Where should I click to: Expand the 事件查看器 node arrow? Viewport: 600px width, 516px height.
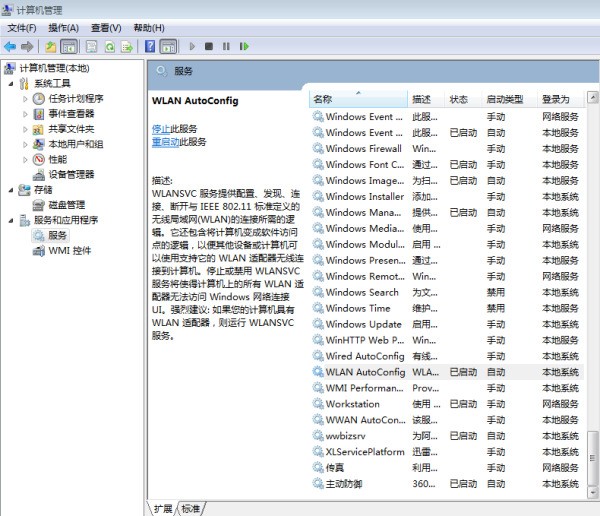pyautogui.click(x=25, y=114)
